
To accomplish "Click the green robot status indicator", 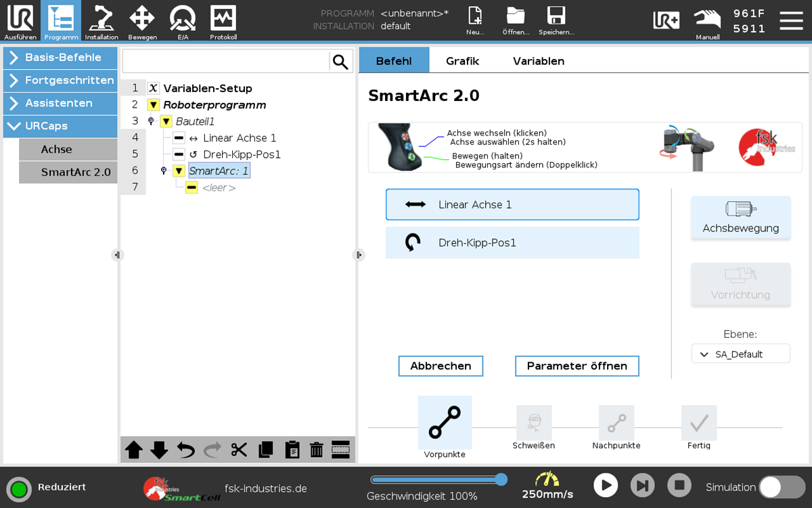I will [19, 489].
